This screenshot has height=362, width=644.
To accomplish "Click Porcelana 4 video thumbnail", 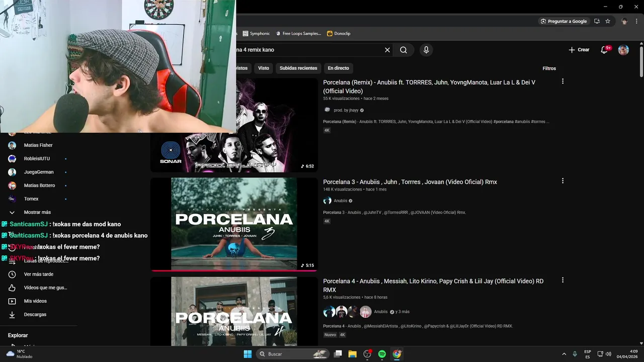I will (234, 311).
